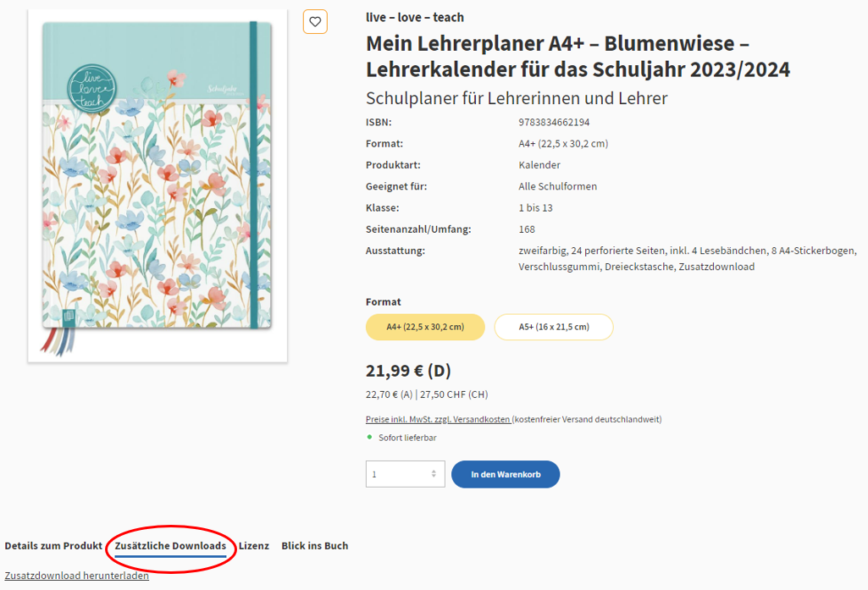Focus the quantity input field

coord(396,474)
